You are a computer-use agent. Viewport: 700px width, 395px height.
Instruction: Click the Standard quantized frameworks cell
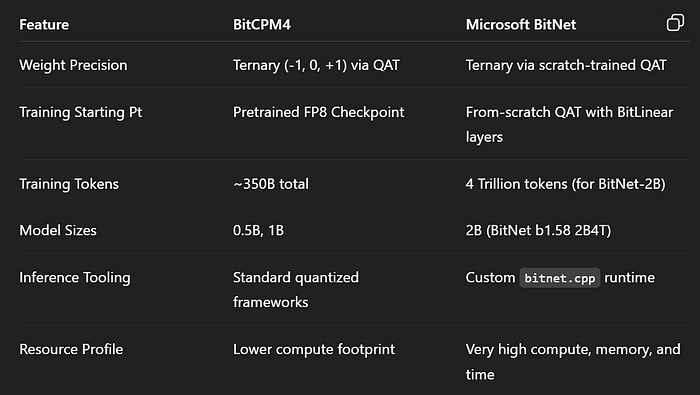coord(296,290)
